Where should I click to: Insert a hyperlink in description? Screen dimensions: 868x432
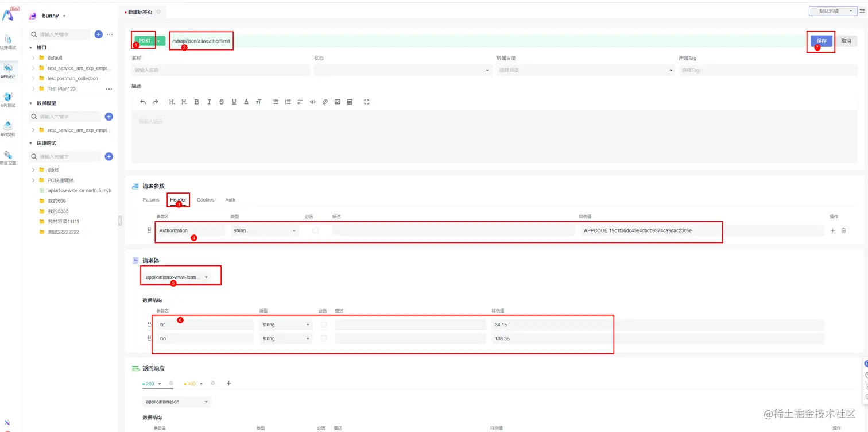[x=325, y=102]
